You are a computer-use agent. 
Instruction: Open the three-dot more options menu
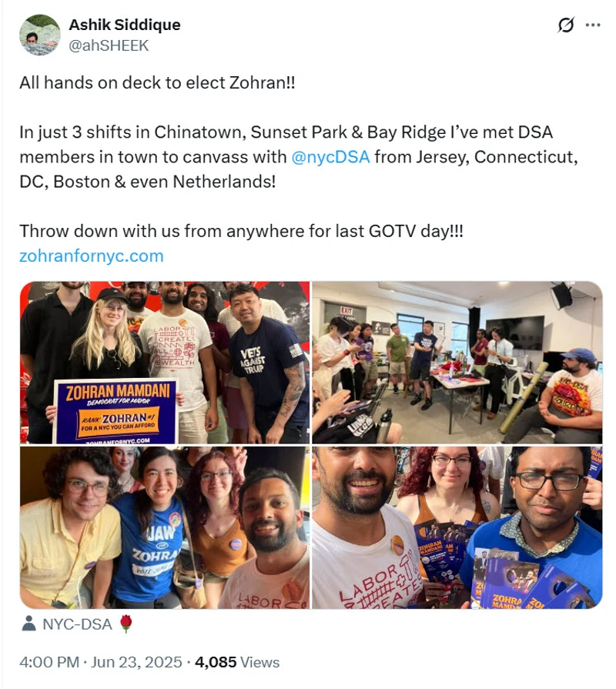(x=592, y=25)
